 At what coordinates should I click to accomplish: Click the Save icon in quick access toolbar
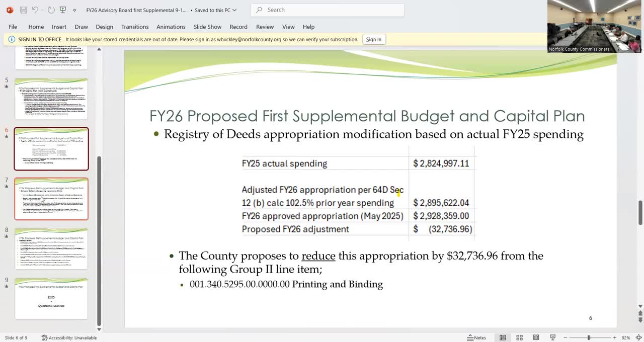coord(23,10)
